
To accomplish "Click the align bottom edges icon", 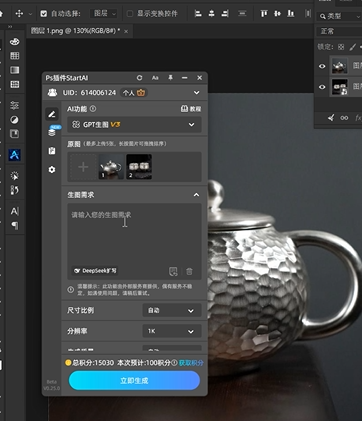I will (x=291, y=13).
